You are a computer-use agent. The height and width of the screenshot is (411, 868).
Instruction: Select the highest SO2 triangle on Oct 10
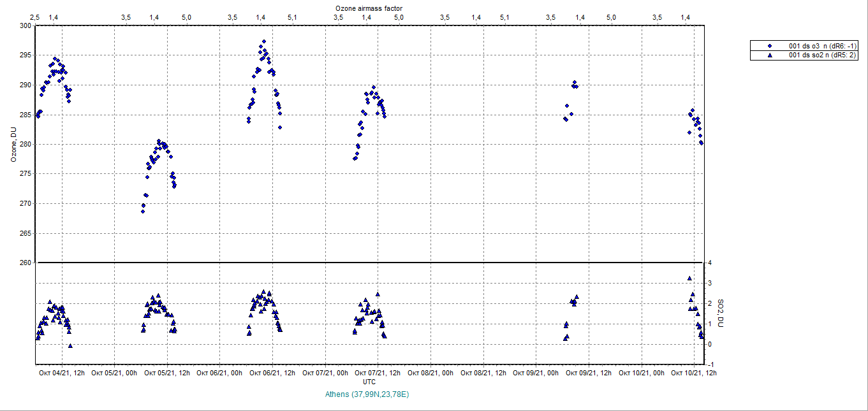[689, 278]
